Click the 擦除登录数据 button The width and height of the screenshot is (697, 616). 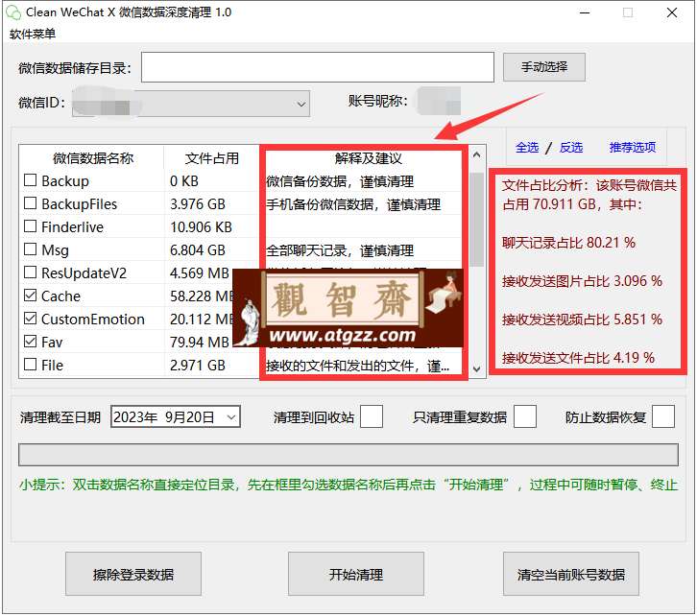[x=133, y=574]
